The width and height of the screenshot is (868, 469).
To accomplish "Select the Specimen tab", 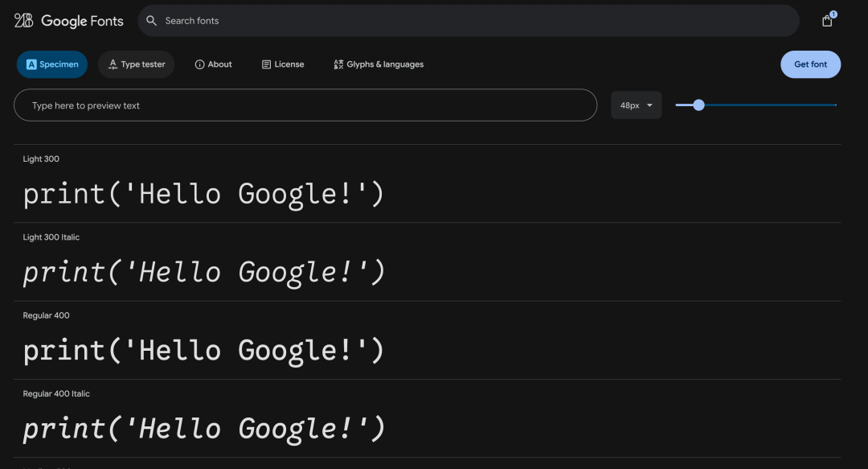I will point(51,64).
